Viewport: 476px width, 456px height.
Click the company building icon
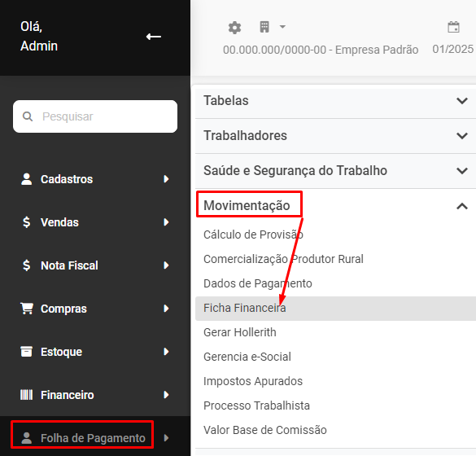264,27
